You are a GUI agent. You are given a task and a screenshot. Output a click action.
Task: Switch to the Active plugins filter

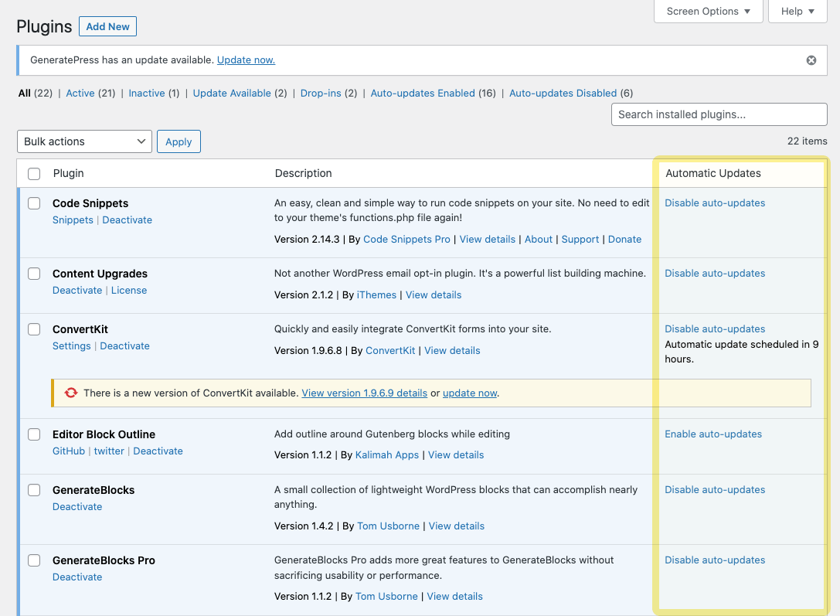coord(80,93)
